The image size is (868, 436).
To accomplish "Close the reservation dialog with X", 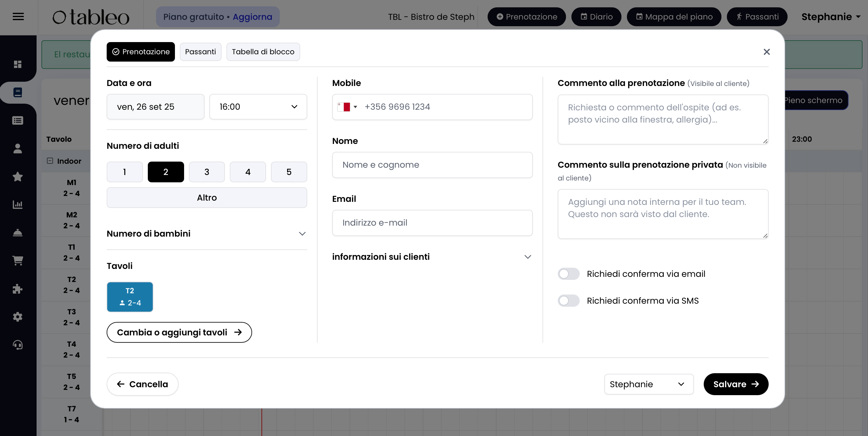I will (x=767, y=52).
